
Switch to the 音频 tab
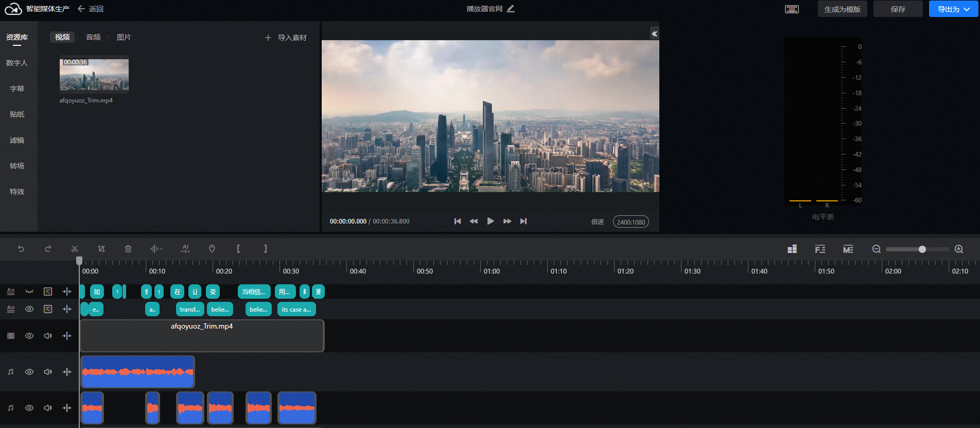click(x=93, y=37)
